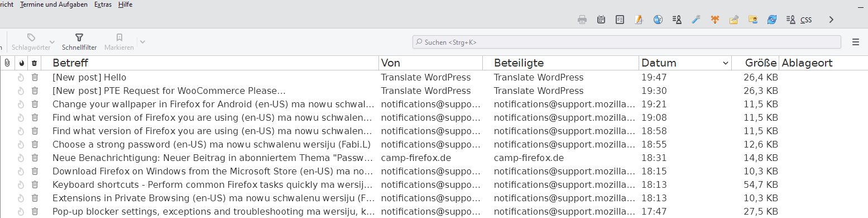Expand the toolbar overflow chevron
Image resolution: width=868 pixels, height=218 pixels.
(831, 20)
